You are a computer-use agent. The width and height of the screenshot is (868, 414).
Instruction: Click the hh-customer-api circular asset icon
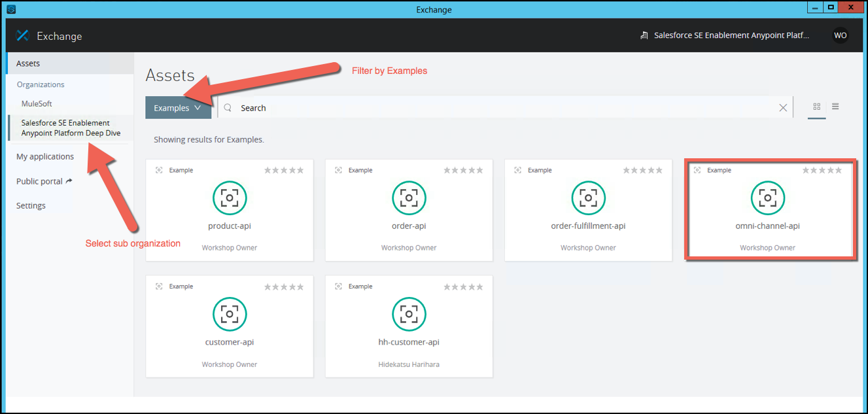click(x=409, y=314)
